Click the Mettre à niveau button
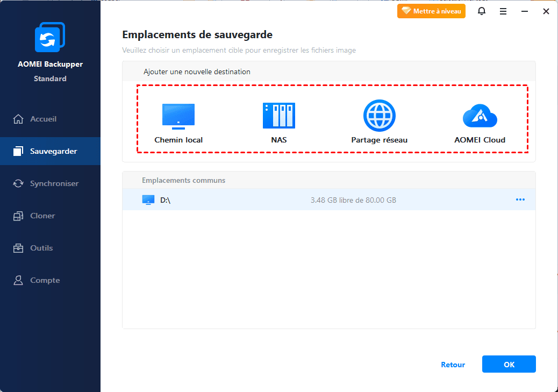Image resolution: width=558 pixels, height=392 pixels. click(x=431, y=11)
